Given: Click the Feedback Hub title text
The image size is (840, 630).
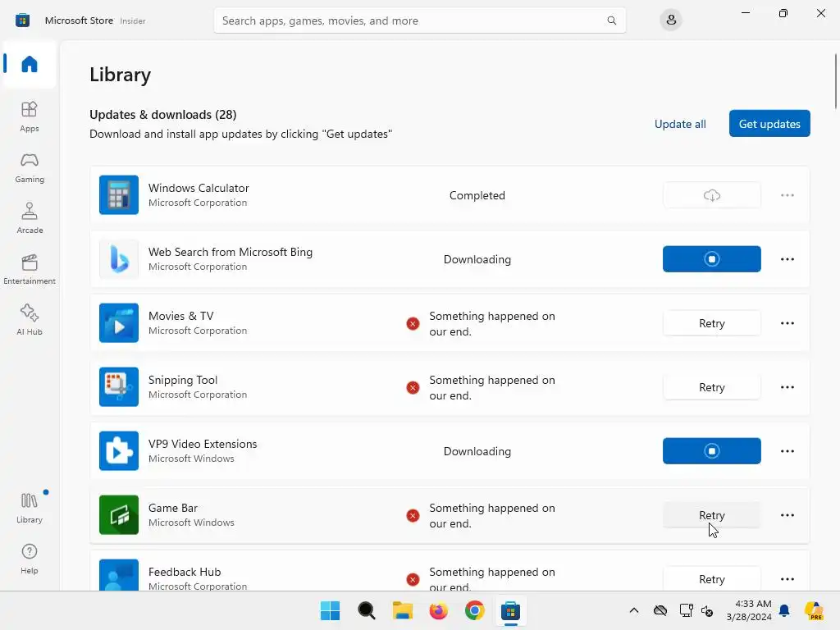Looking at the screenshot, I should (x=185, y=572).
